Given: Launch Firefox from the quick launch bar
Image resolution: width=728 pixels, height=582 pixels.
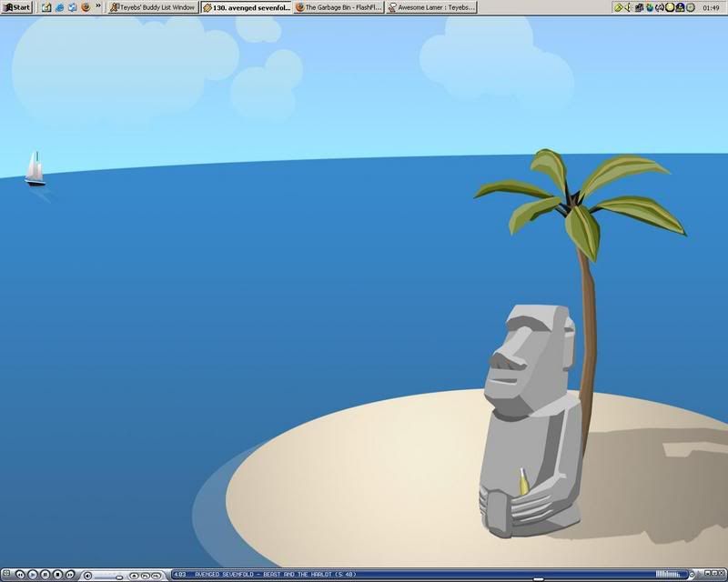Looking at the screenshot, I should [86, 7].
